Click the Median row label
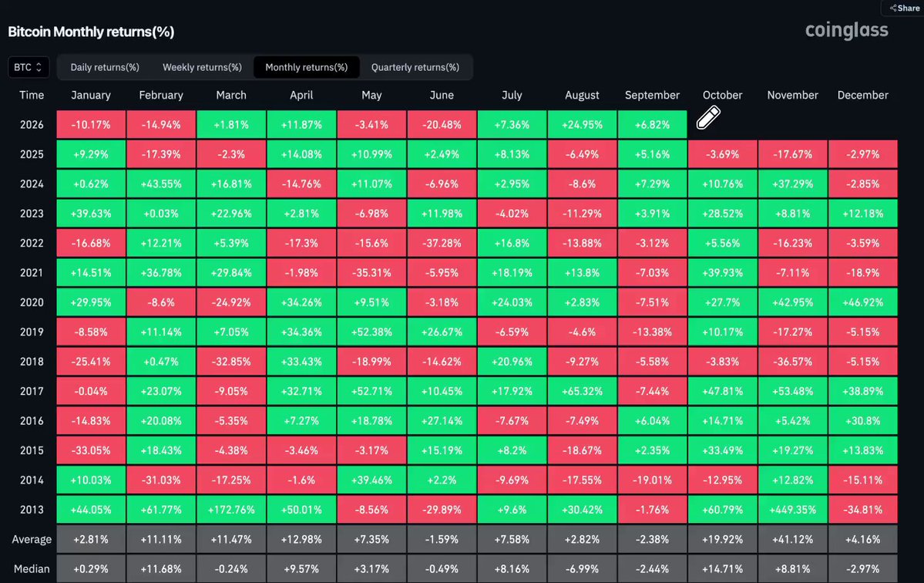The width and height of the screenshot is (924, 583). 32,569
